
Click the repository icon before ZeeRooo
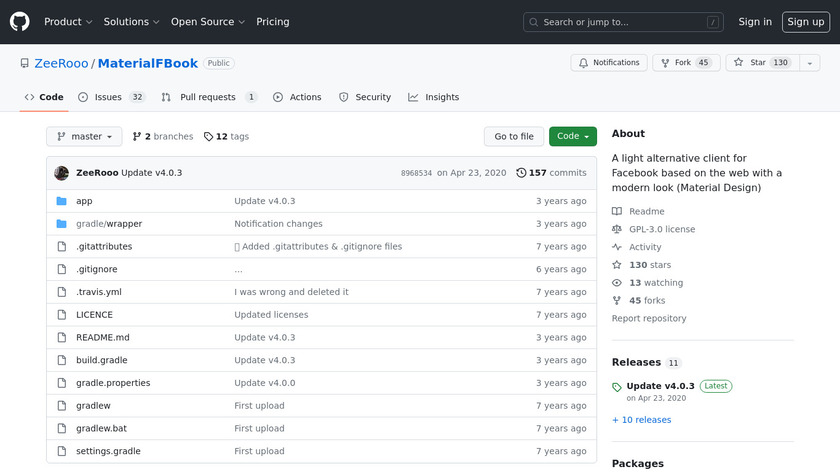click(x=25, y=63)
